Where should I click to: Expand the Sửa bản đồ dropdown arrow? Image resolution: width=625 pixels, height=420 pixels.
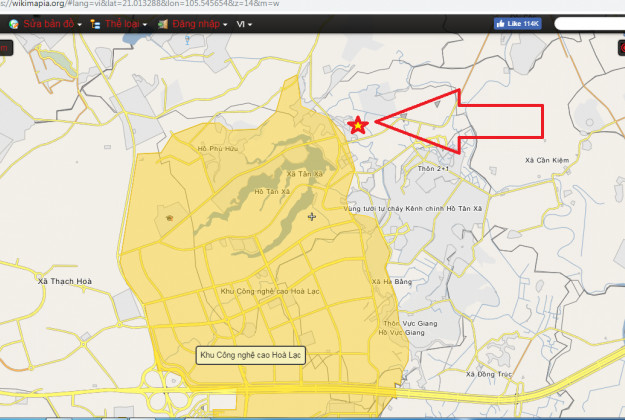77,24
